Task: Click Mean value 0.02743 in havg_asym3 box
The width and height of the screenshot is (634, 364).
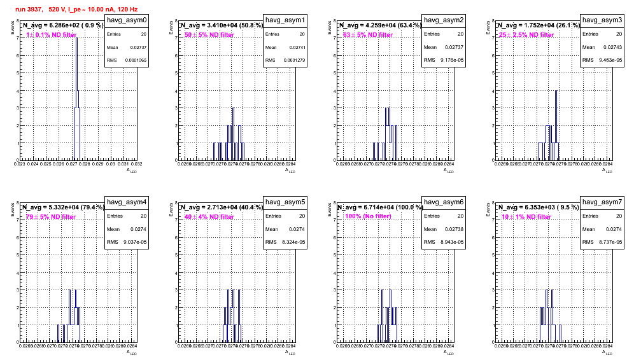Action: click(x=613, y=47)
